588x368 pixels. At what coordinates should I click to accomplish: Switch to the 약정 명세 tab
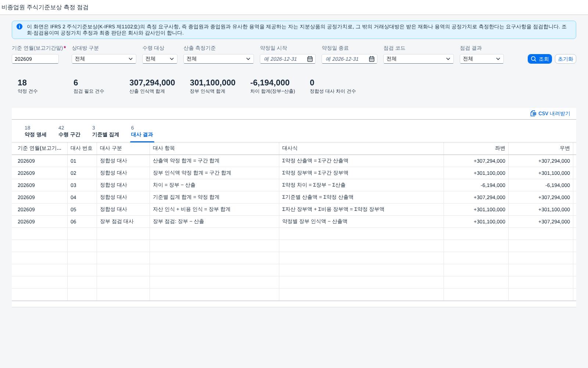coord(35,131)
